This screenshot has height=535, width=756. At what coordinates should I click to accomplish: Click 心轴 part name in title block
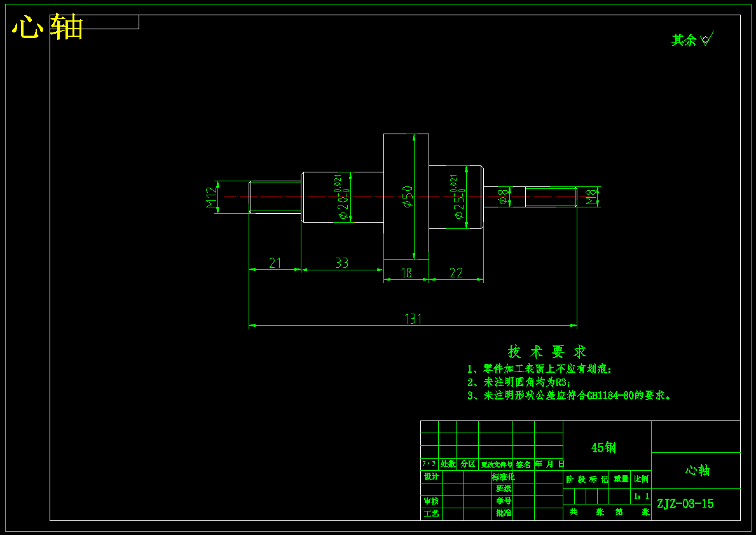[x=697, y=470]
